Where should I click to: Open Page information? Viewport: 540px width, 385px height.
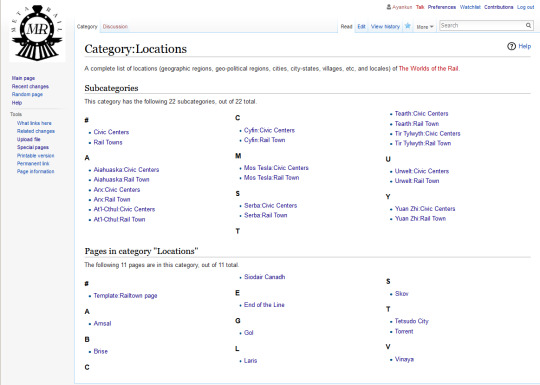[35, 171]
